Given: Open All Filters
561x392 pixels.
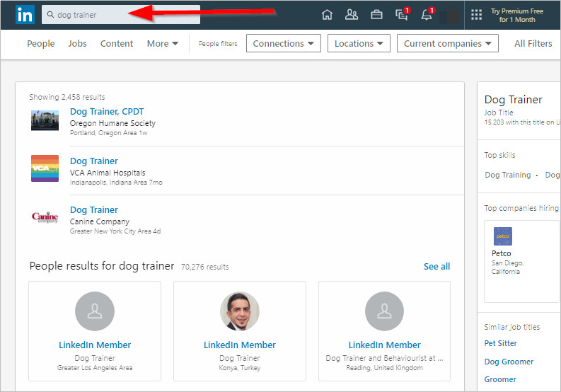Looking at the screenshot, I should (x=533, y=43).
